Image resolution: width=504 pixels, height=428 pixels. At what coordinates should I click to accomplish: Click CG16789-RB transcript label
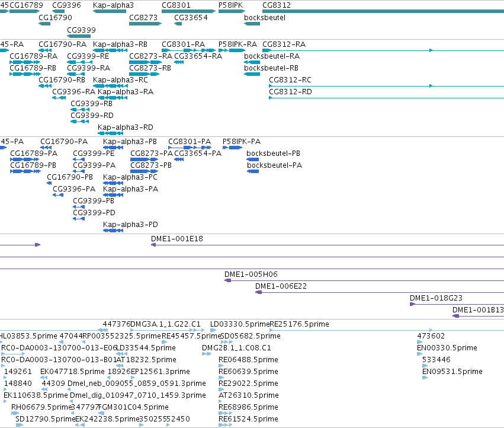coord(33,68)
